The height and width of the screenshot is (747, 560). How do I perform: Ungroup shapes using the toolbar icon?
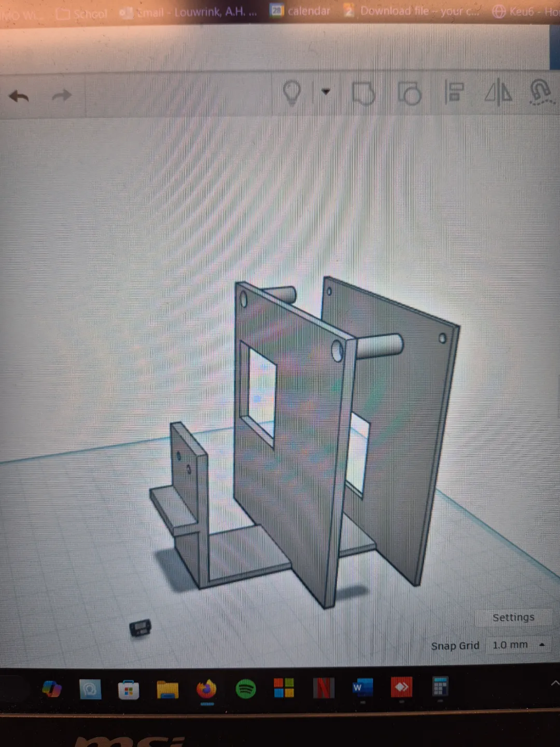tap(409, 93)
